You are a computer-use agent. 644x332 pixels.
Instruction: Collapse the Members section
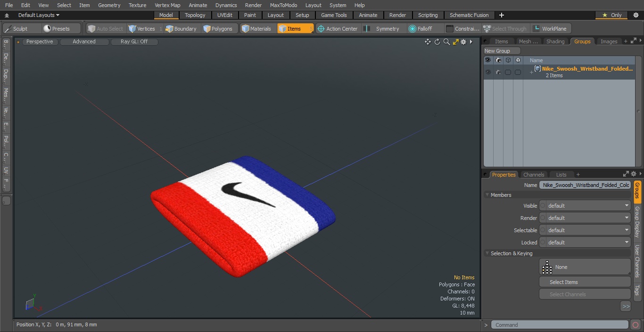click(x=487, y=195)
